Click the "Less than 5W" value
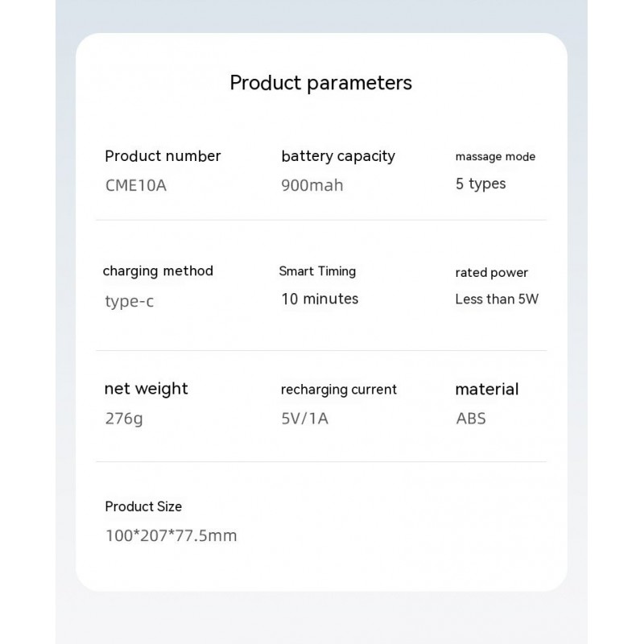This screenshot has height=644, width=644. click(x=497, y=299)
